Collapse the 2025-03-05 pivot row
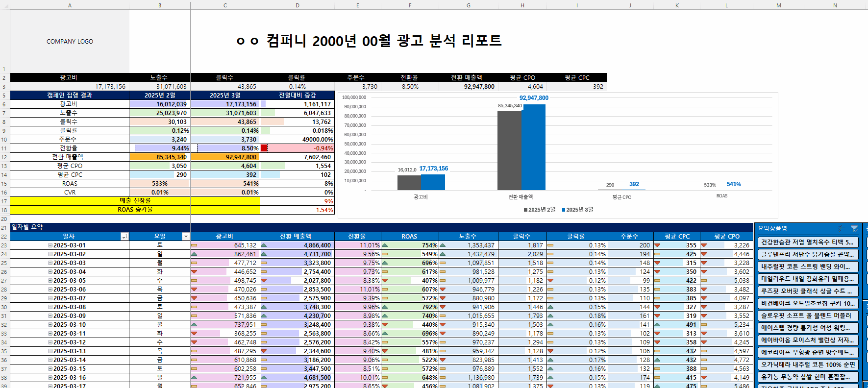This screenshot has width=868, height=388. click(x=50, y=281)
